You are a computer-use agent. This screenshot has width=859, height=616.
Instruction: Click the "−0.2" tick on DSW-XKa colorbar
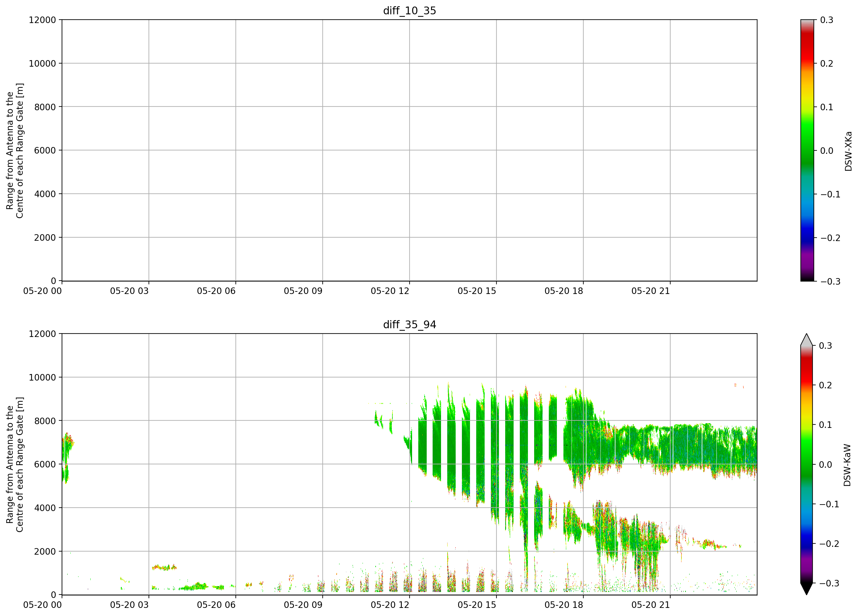(830, 238)
